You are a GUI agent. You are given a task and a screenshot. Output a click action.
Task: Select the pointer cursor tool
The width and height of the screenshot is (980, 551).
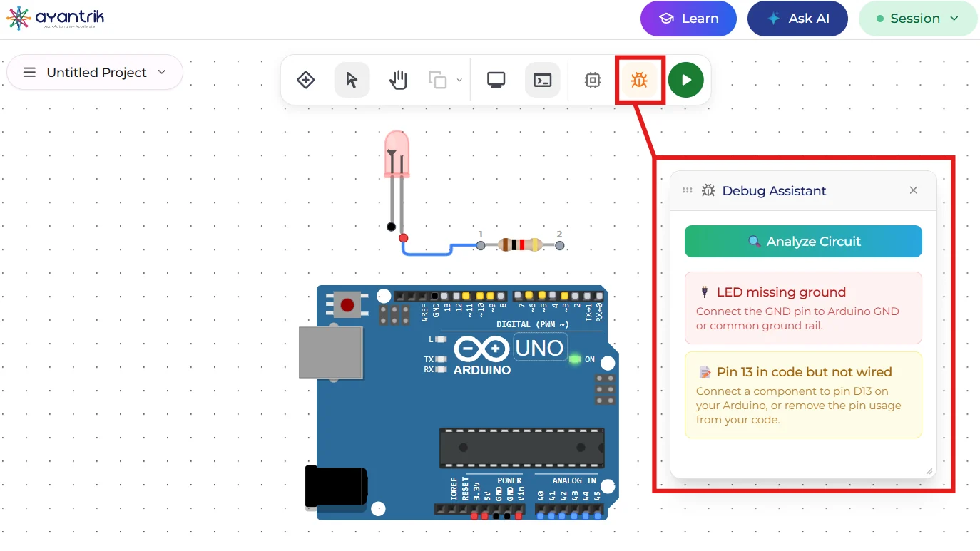point(352,80)
